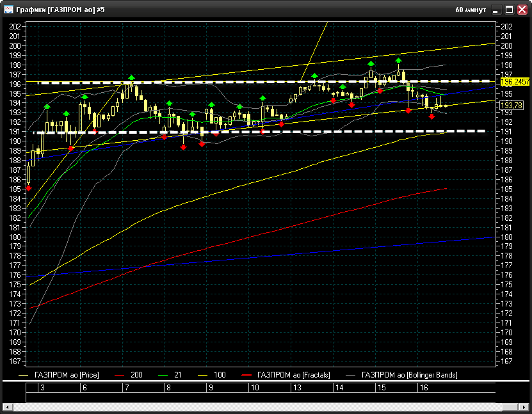The width and height of the screenshot is (532, 414).
Task: Click date 13 on the time axis
Action: tap(297, 388)
